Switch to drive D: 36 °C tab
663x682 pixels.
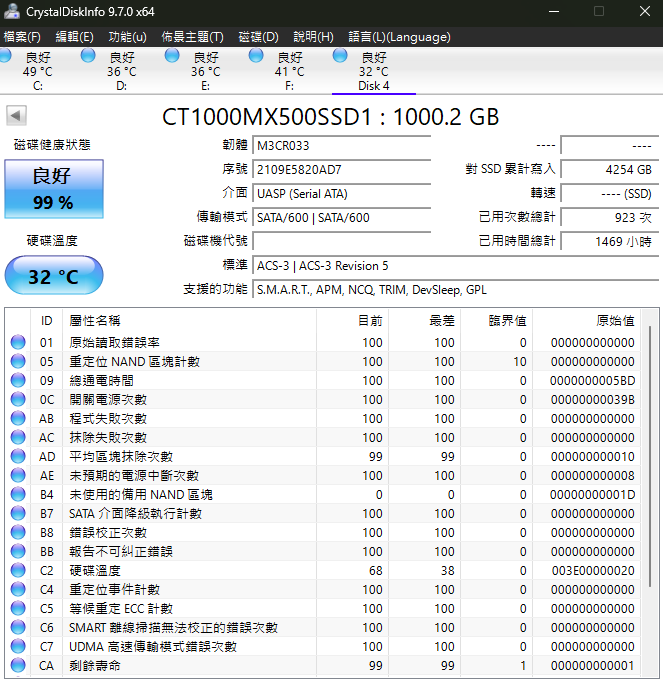coord(122,71)
